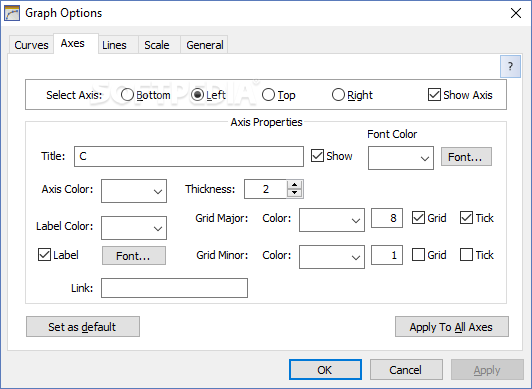532x389 pixels.
Task: Open the Label Color dropdown
Action: 134,228
